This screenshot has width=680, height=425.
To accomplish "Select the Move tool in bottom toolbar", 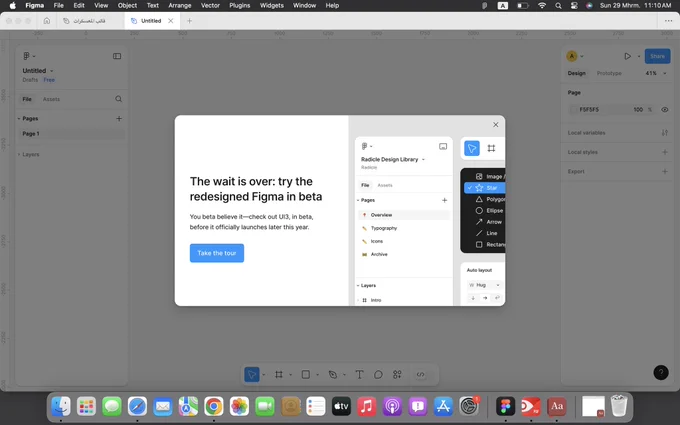I will [x=252, y=374].
